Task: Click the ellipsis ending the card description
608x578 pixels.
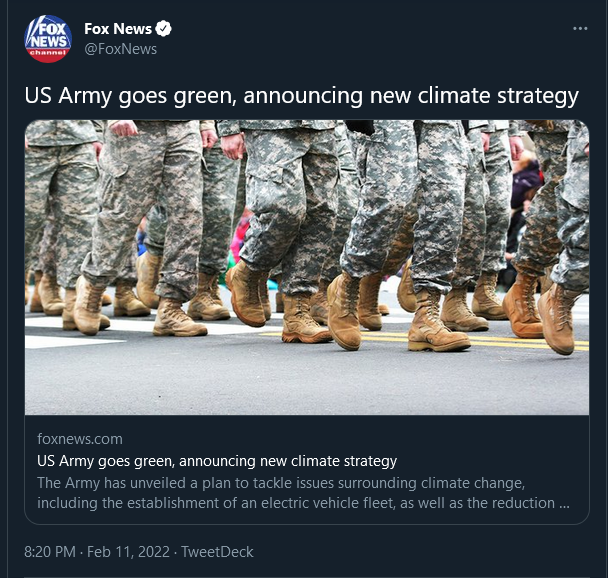Action: tap(564, 504)
